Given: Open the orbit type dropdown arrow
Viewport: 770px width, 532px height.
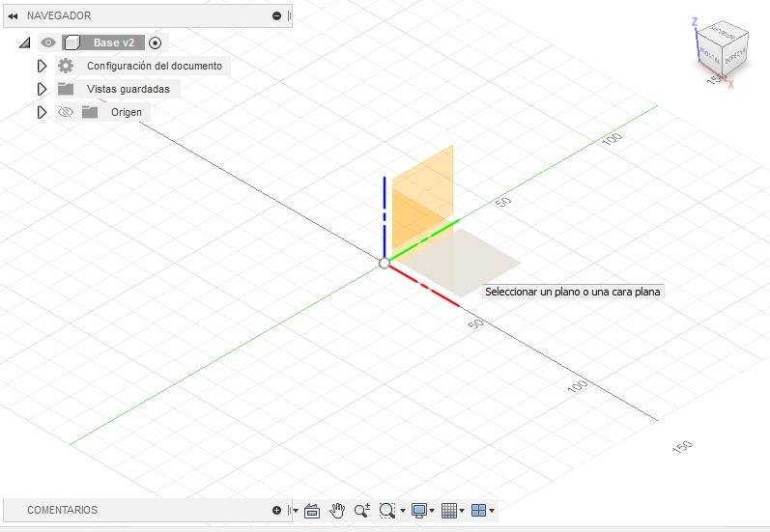Looking at the screenshot, I should pos(296,511).
